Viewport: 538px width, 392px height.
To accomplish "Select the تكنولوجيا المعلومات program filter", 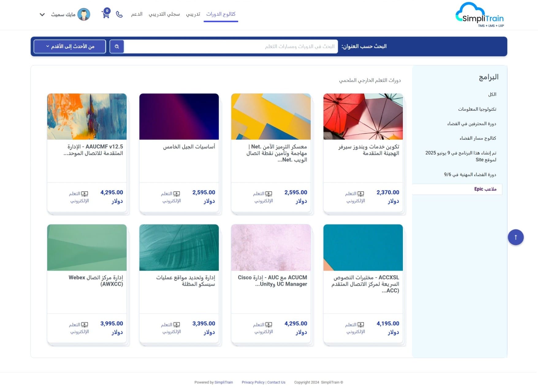I will point(477,109).
